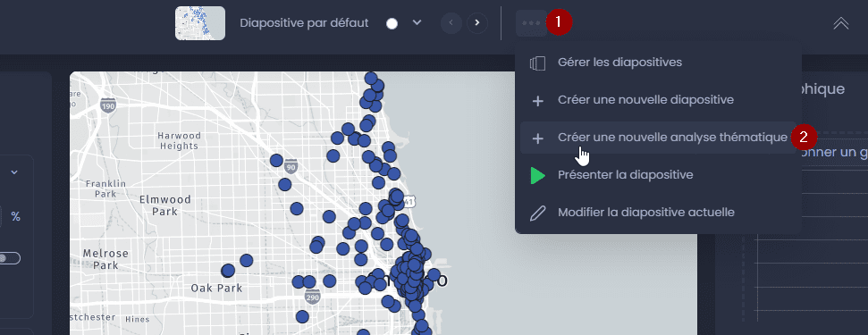Viewport: 868px width, 335px height.
Task: Click the slide map thumbnail
Action: click(x=200, y=23)
